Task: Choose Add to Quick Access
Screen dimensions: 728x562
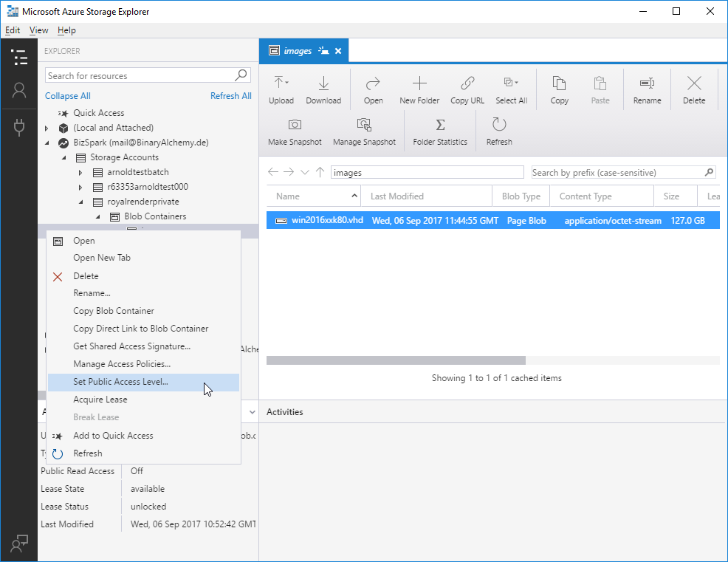Action: 143,436
